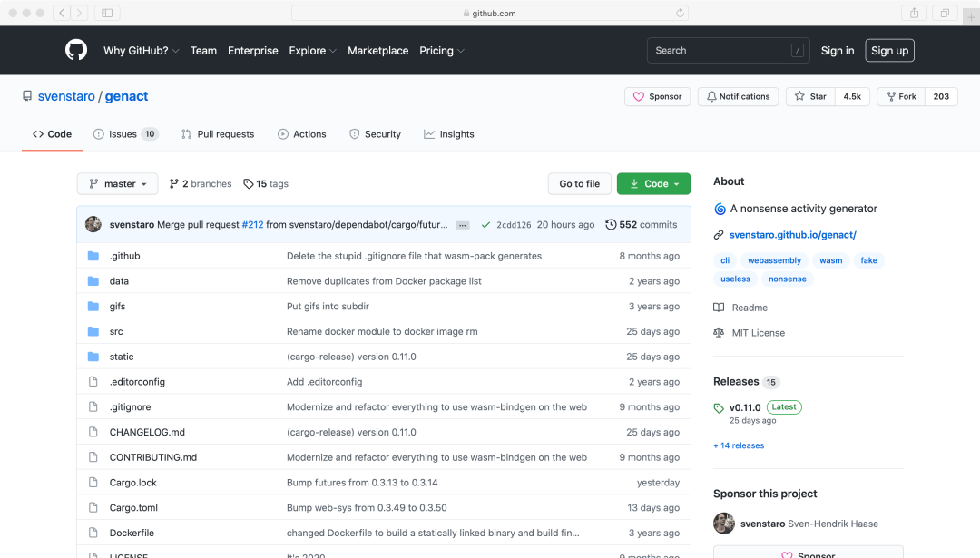Click the Sponsor heart button
Screen dimensions: 980x558
[658, 96]
